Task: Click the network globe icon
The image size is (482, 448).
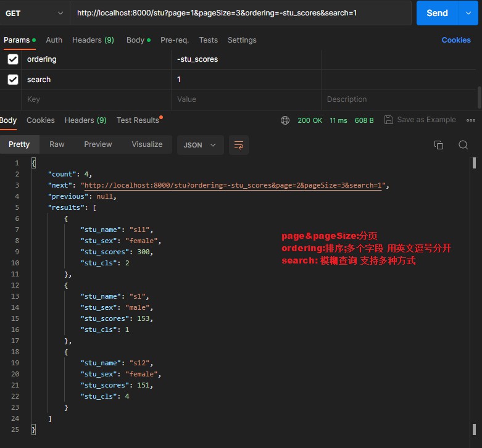Action: tap(285, 120)
